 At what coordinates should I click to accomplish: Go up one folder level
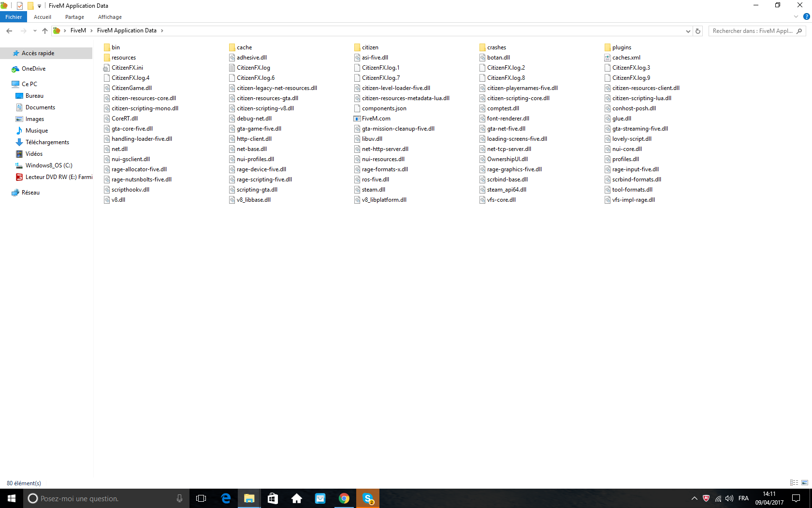[x=45, y=31]
